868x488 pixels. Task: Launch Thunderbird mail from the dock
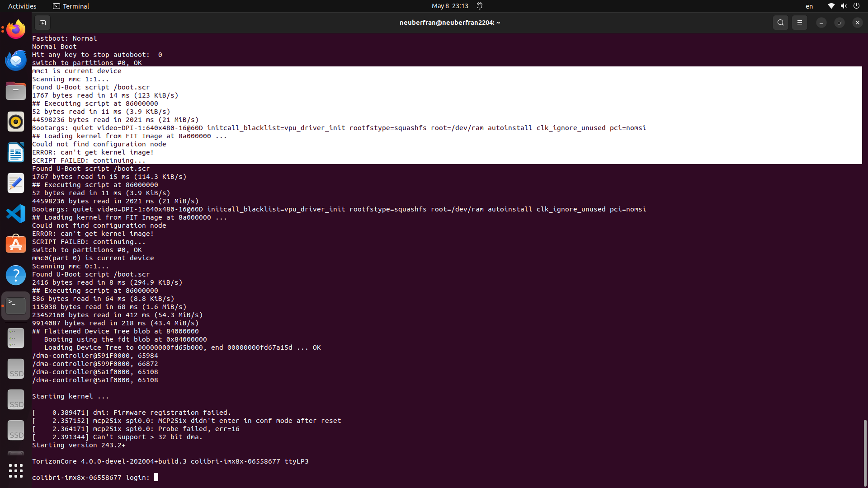click(x=16, y=60)
